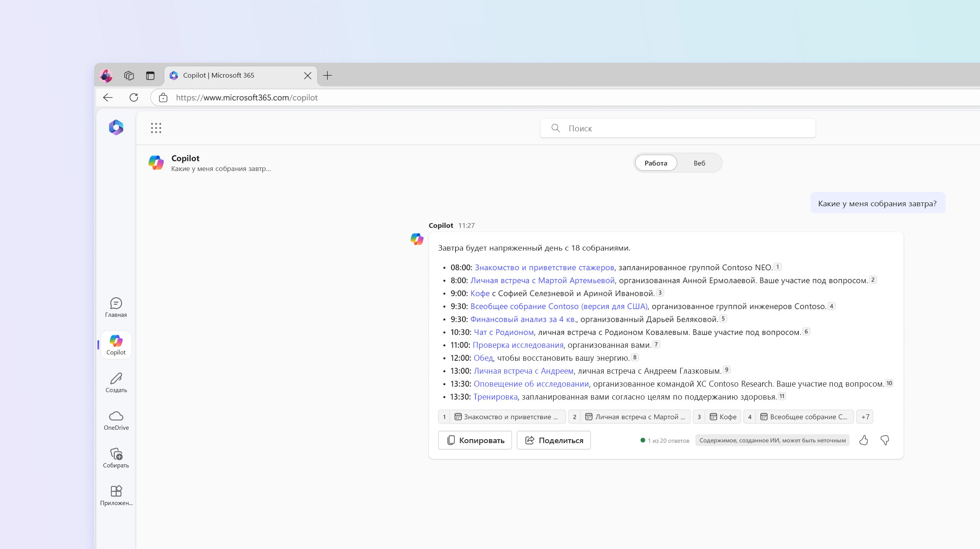Click the user message Какие у меня собрания завтра?

[x=878, y=204]
